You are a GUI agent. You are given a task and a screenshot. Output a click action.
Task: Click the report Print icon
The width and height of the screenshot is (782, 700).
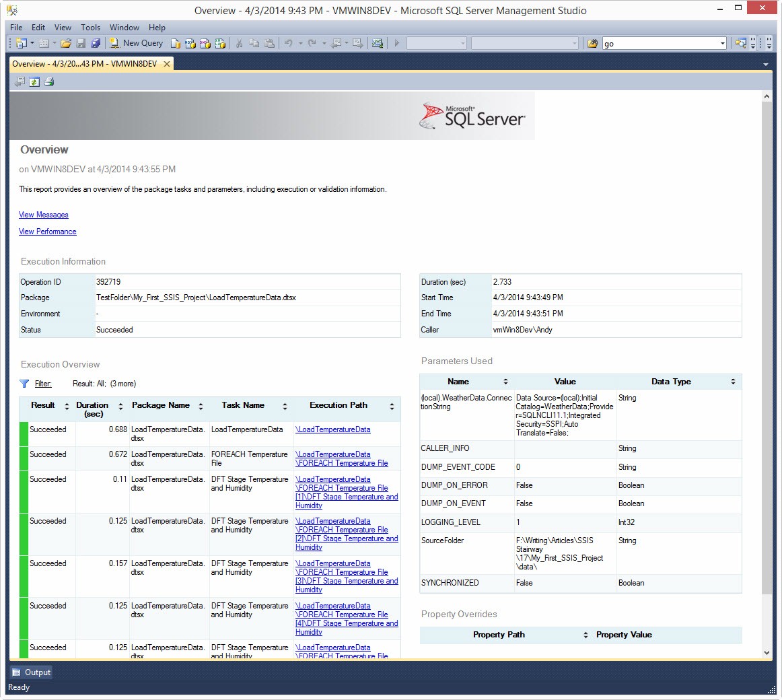point(49,82)
